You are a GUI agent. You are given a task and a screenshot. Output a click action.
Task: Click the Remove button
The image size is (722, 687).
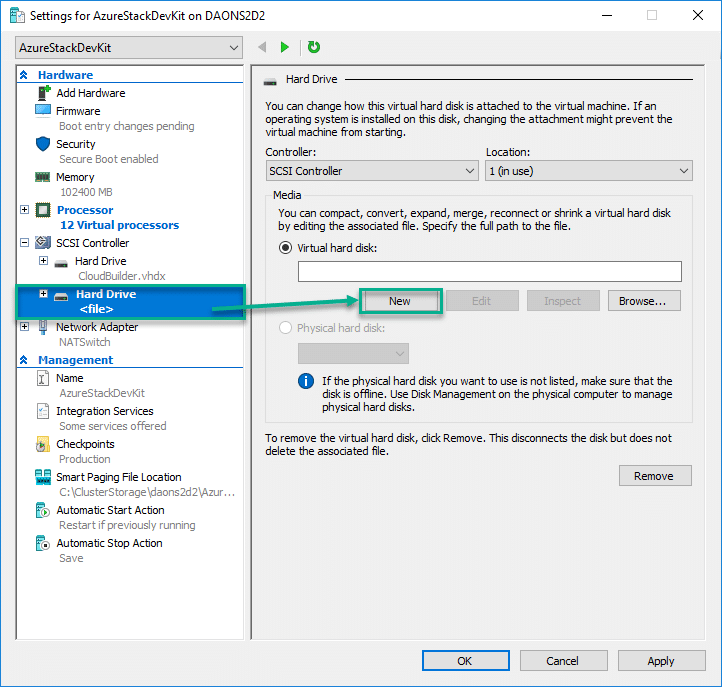pos(655,476)
